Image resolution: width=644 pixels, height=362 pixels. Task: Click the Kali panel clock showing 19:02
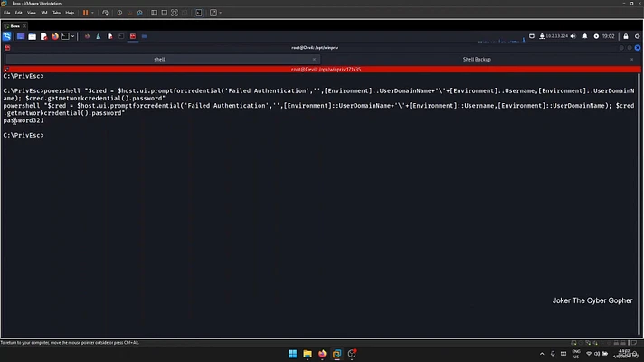(608, 36)
